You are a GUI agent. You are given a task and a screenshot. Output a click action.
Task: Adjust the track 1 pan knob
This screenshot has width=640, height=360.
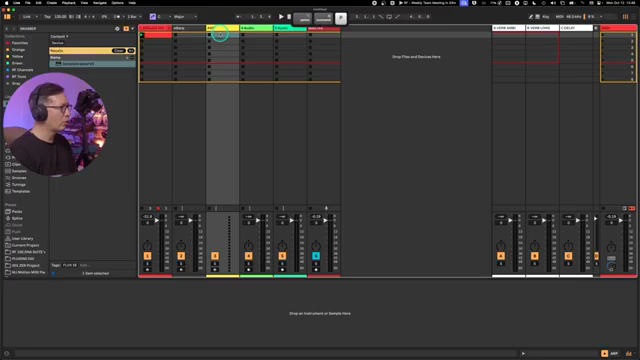(147, 246)
